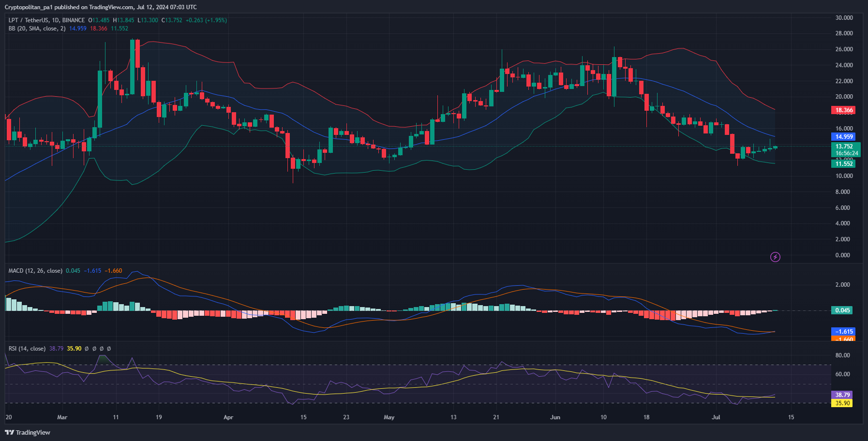The height and width of the screenshot is (441, 868).
Task: Click the 80.00 label on RSI axis
Action: [x=842, y=355]
